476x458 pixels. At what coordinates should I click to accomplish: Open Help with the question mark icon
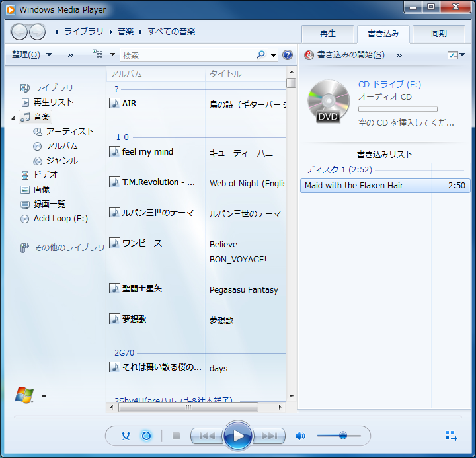(x=287, y=55)
